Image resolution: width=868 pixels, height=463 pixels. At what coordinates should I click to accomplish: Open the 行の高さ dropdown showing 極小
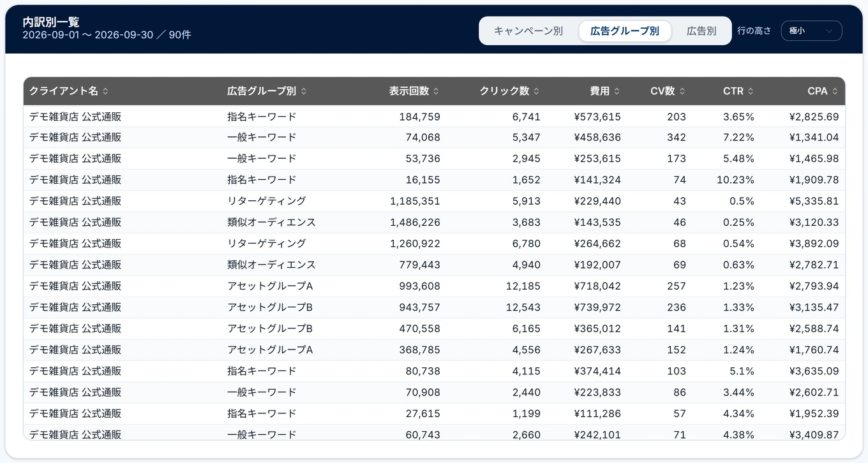click(x=811, y=31)
